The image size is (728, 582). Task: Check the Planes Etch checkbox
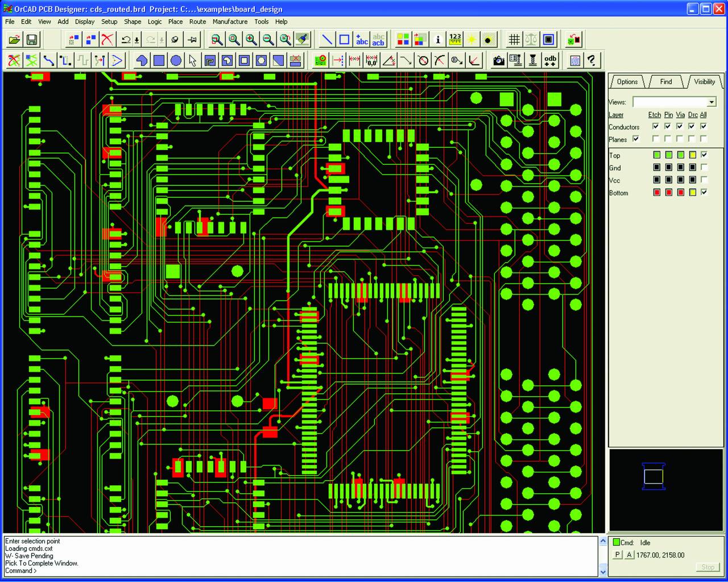tap(656, 139)
